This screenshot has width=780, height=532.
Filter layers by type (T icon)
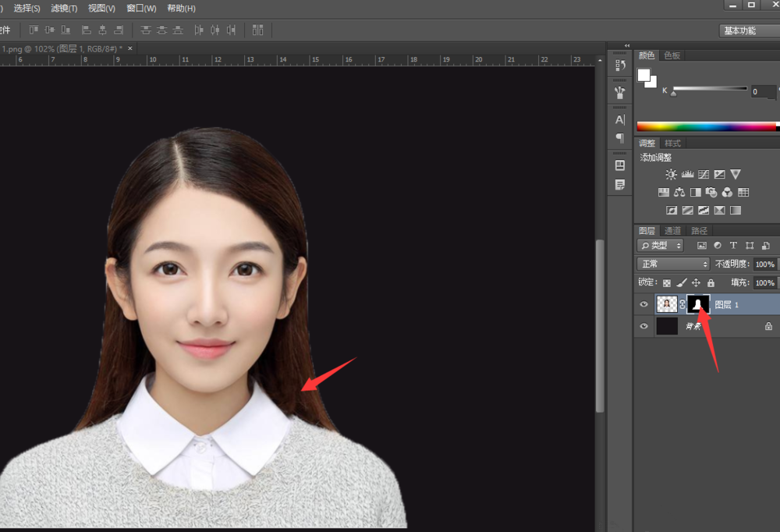point(733,246)
